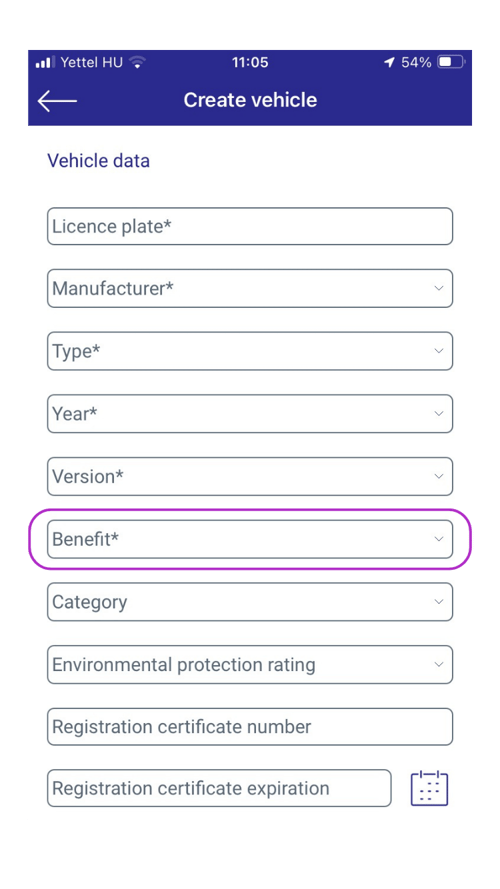Screen dimensions: 500x889
Task: Open the Type dropdown
Action: coord(250,351)
